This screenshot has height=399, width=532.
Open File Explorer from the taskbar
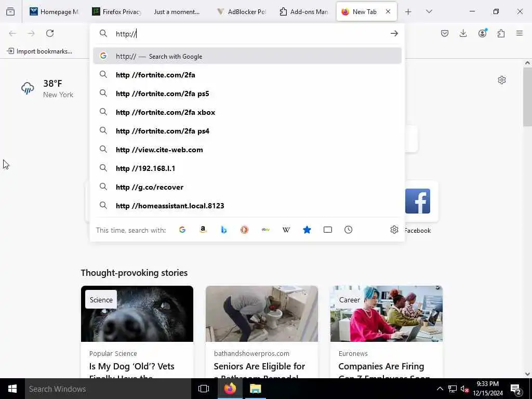pos(255,389)
